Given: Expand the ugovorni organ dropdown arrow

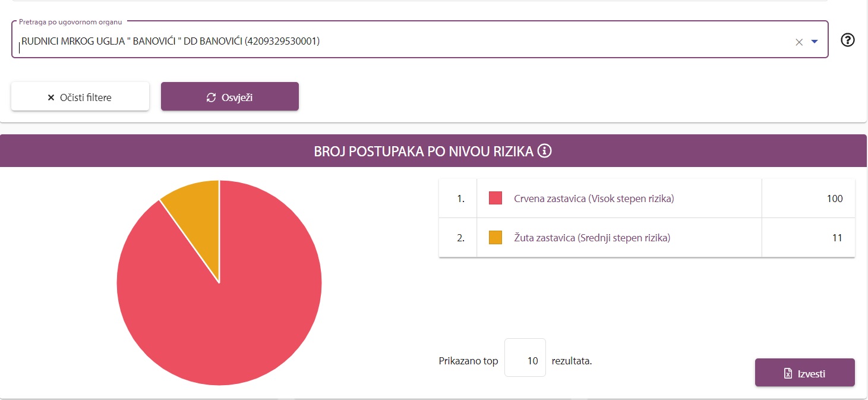Looking at the screenshot, I should (815, 42).
